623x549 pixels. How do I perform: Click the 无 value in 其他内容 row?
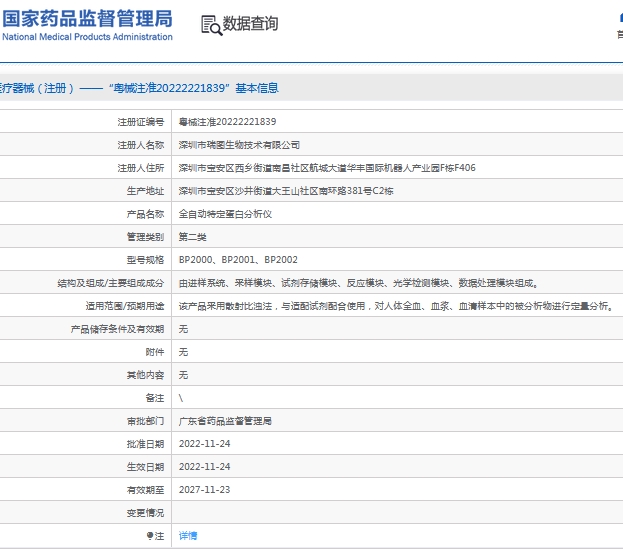point(183,375)
